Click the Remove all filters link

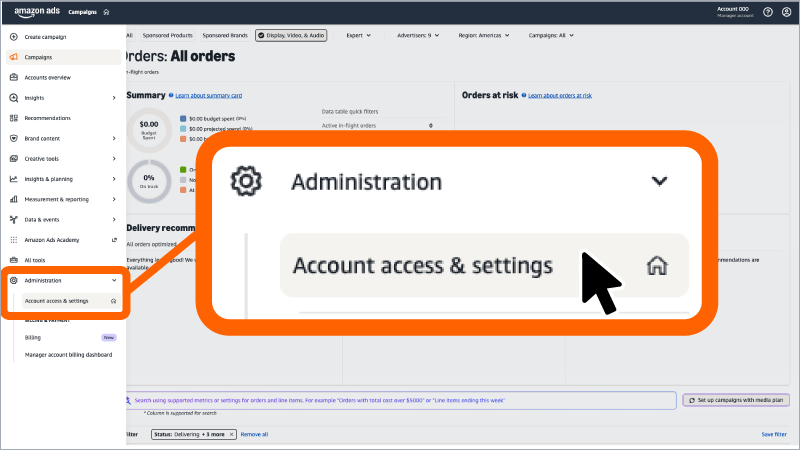click(x=254, y=434)
